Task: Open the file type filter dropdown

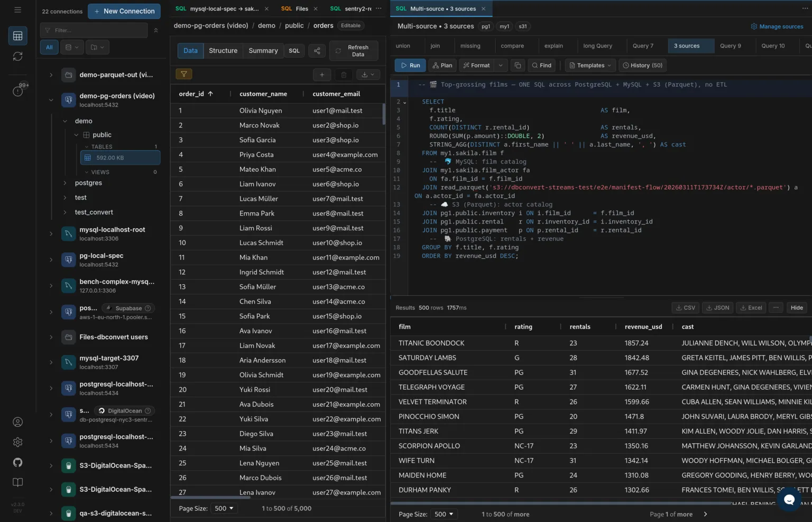Action: (97, 47)
